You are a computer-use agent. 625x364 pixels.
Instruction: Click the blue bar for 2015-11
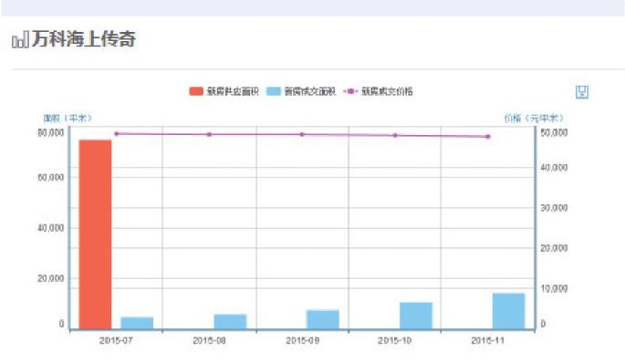click(509, 311)
